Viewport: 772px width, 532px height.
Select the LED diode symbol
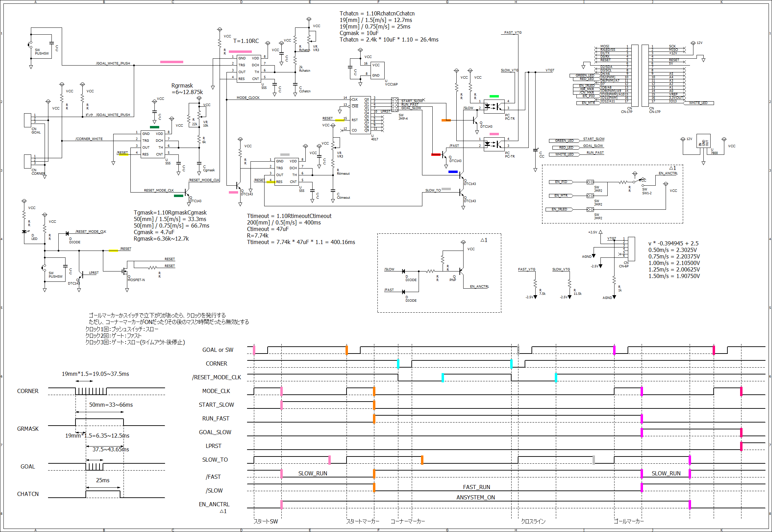pos(24,232)
